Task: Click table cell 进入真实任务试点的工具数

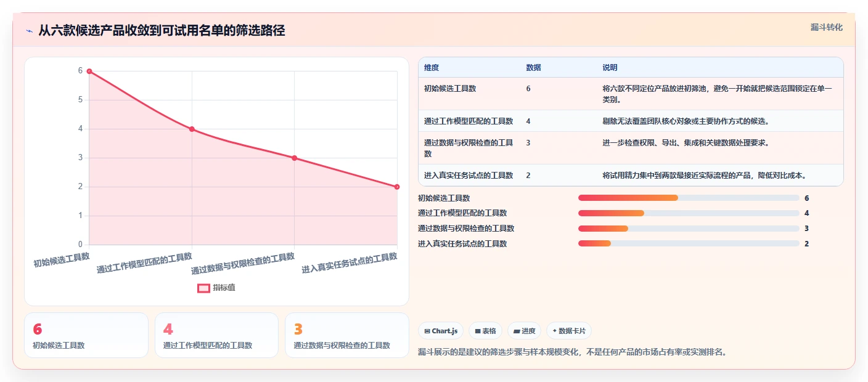Action: 469,176
